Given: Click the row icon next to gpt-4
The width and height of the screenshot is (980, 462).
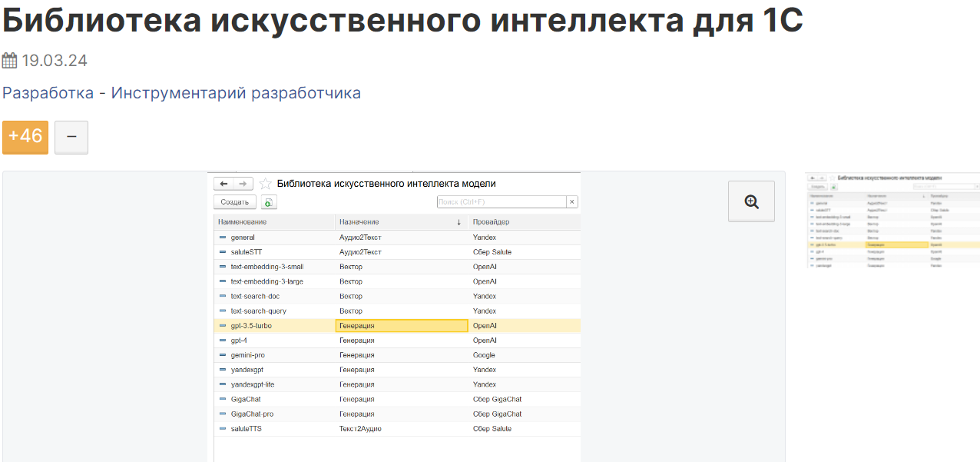Looking at the screenshot, I should point(223,341).
